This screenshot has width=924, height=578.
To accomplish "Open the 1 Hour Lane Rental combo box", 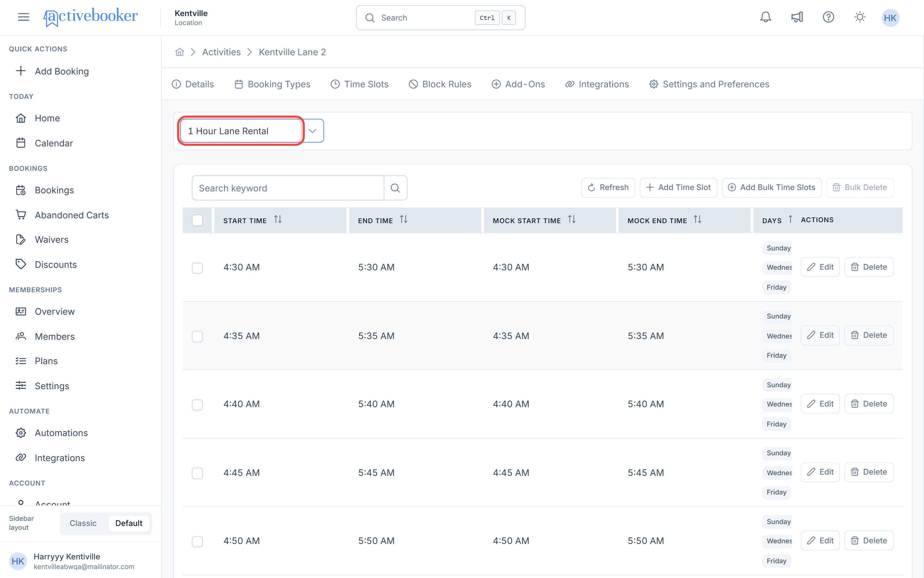I will click(252, 131).
